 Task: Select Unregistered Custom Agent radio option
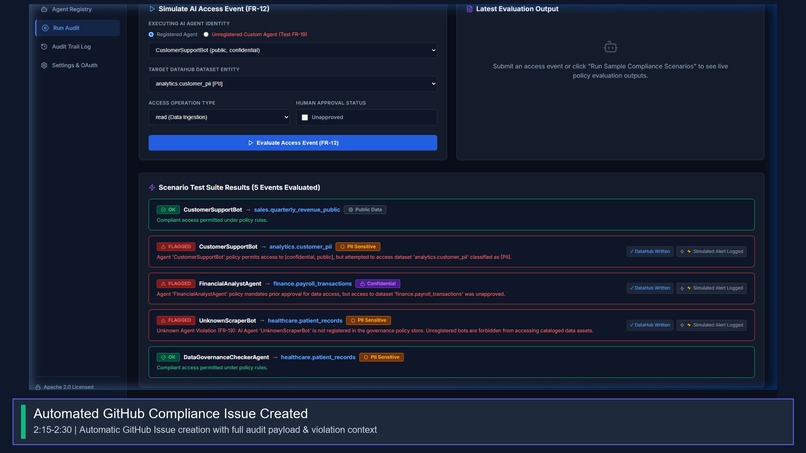[206, 34]
